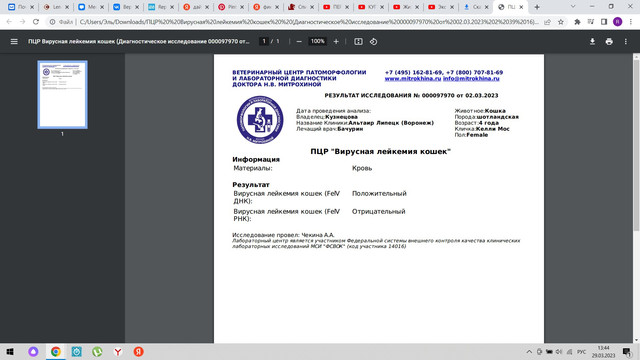
Task: Open the uTorrent taskbar icon
Action: [x=97, y=351]
